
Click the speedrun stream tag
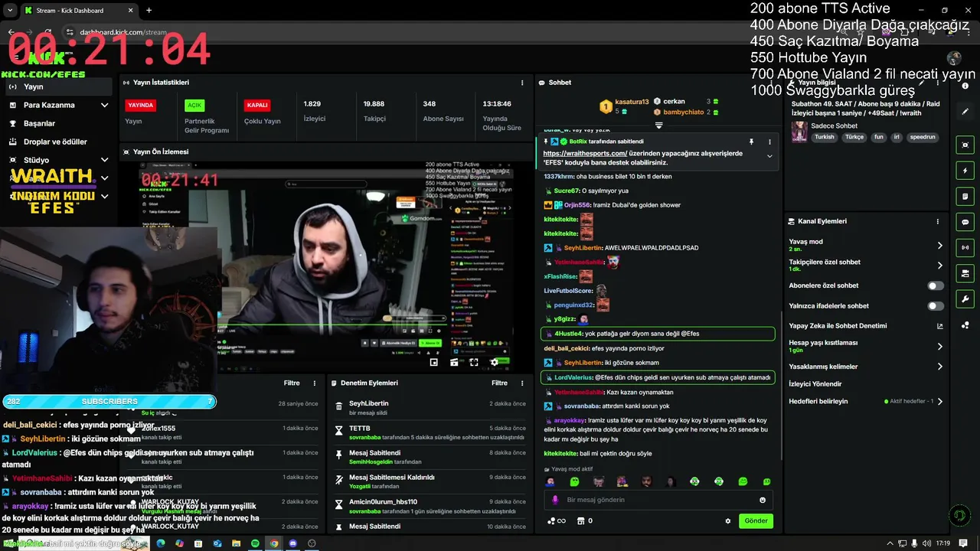(x=923, y=137)
